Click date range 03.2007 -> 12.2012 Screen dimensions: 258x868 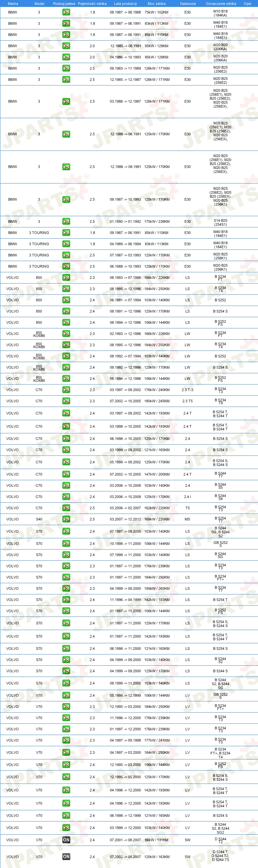(125, 519)
